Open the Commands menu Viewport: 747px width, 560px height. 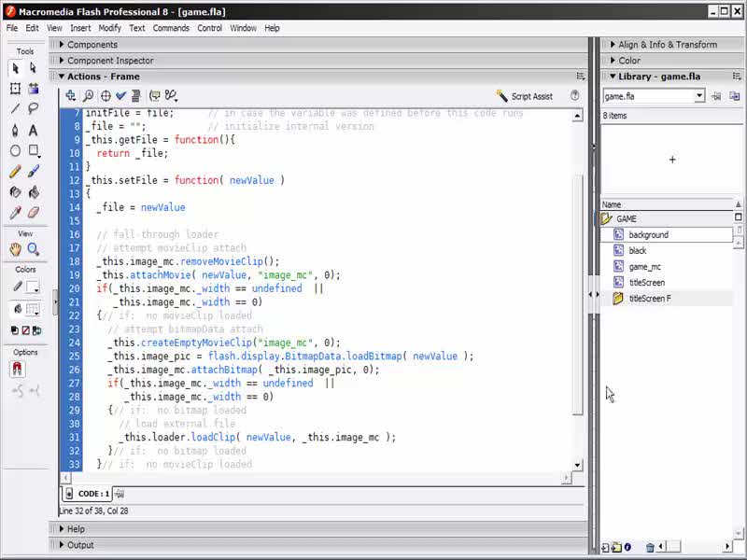171,28
